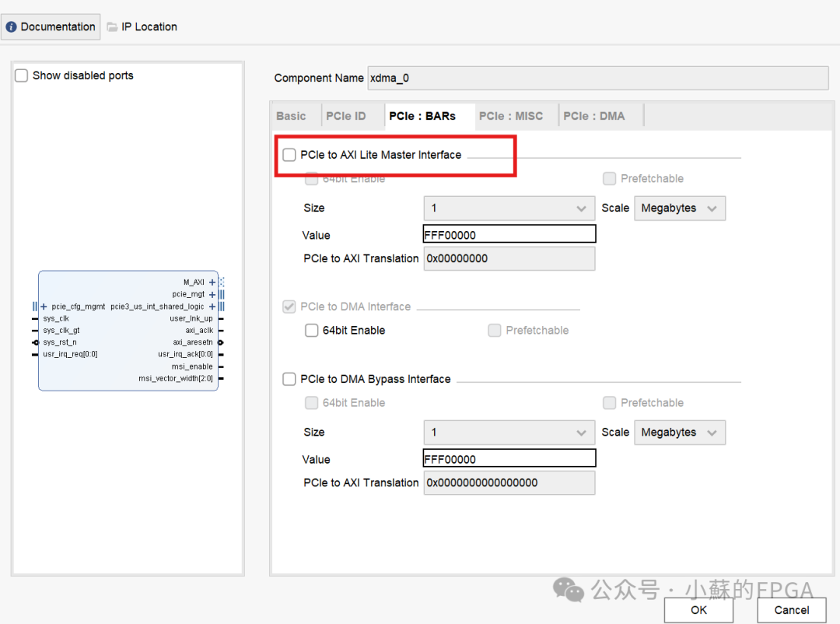Click the Cancel button

point(791,610)
